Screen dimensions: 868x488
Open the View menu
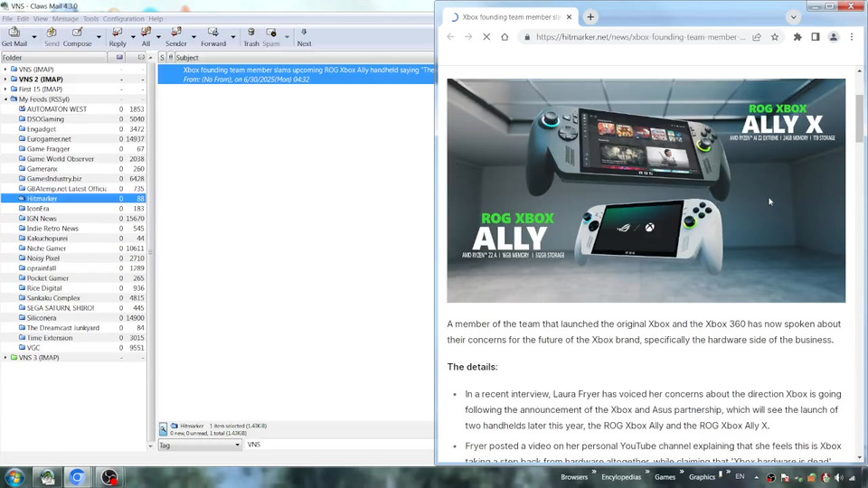[x=41, y=19]
